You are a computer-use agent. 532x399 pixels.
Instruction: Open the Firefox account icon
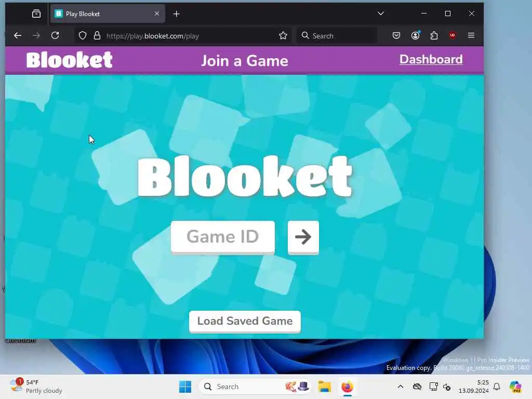click(415, 35)
